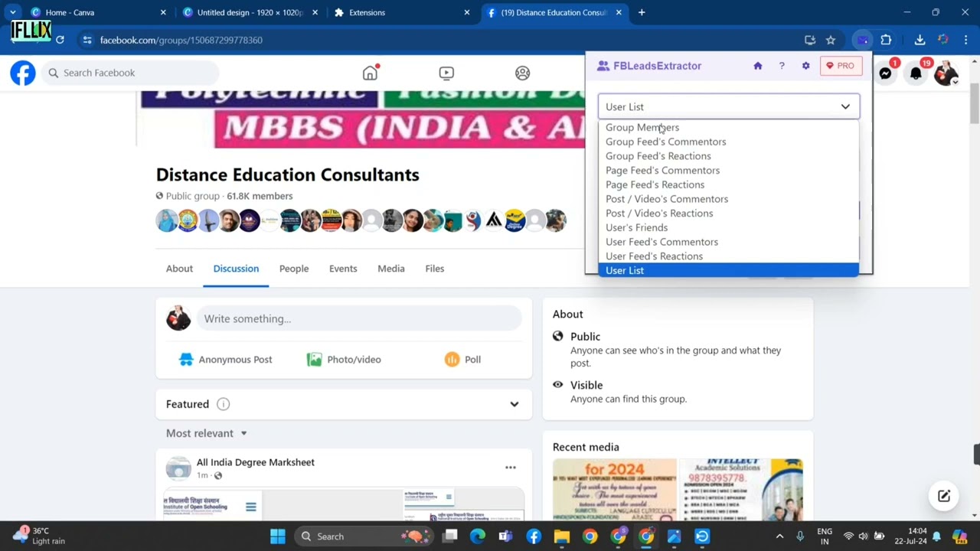Create an Anonymous Post

point(225,360)
